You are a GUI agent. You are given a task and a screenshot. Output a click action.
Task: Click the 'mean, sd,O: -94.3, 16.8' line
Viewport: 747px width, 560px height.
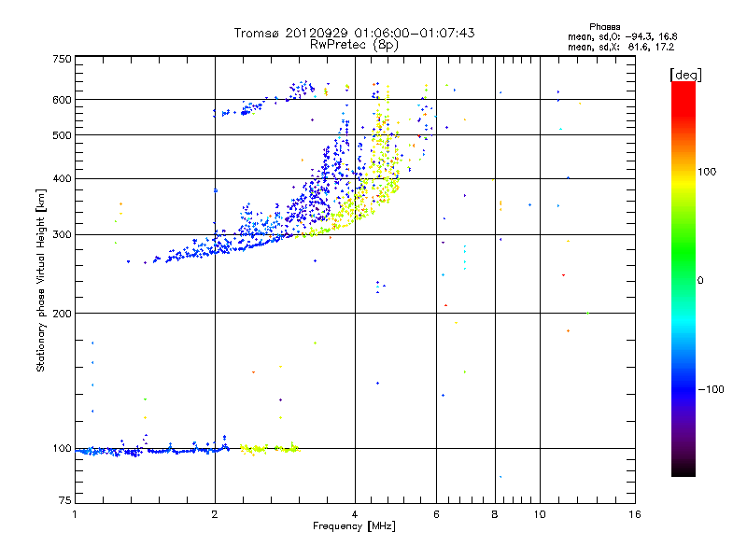tap(622, 36)
